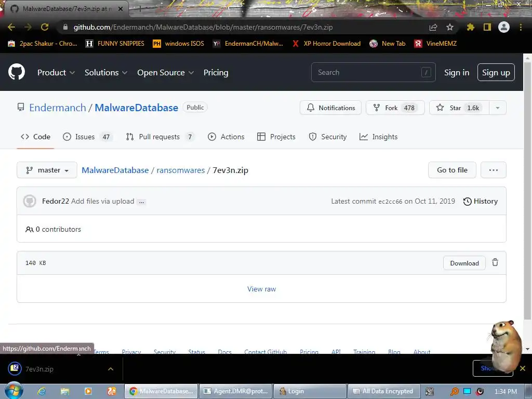The width and height of the screenshot is (532, 399).
Task: Open the Endermanch owner link
Action: tap(58, 108)
